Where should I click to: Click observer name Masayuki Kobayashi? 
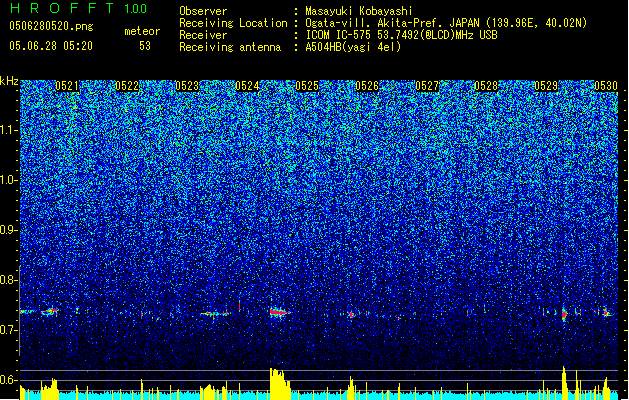tap(359, 11)
